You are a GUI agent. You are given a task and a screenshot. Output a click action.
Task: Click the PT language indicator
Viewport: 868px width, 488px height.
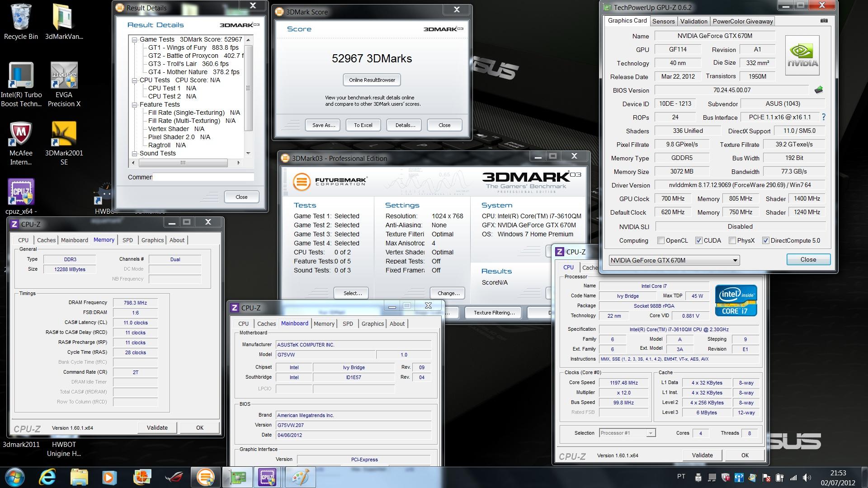[x=681, y=477]
